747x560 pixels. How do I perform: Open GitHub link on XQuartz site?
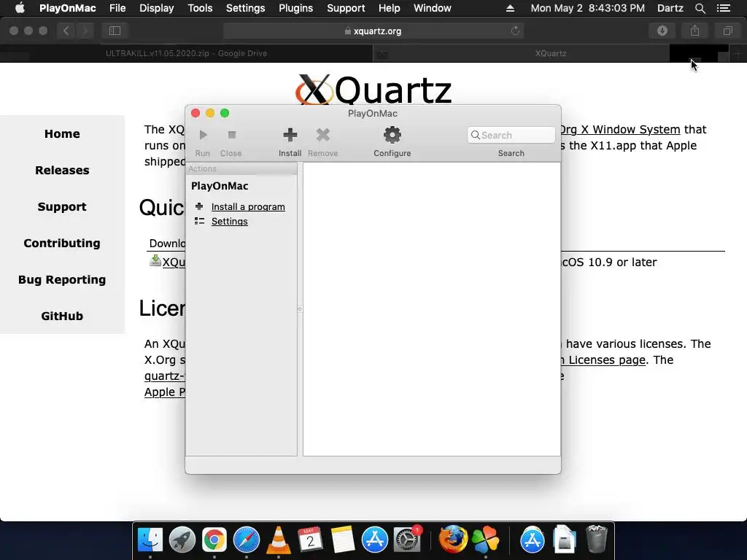click(x=62, y=316)
